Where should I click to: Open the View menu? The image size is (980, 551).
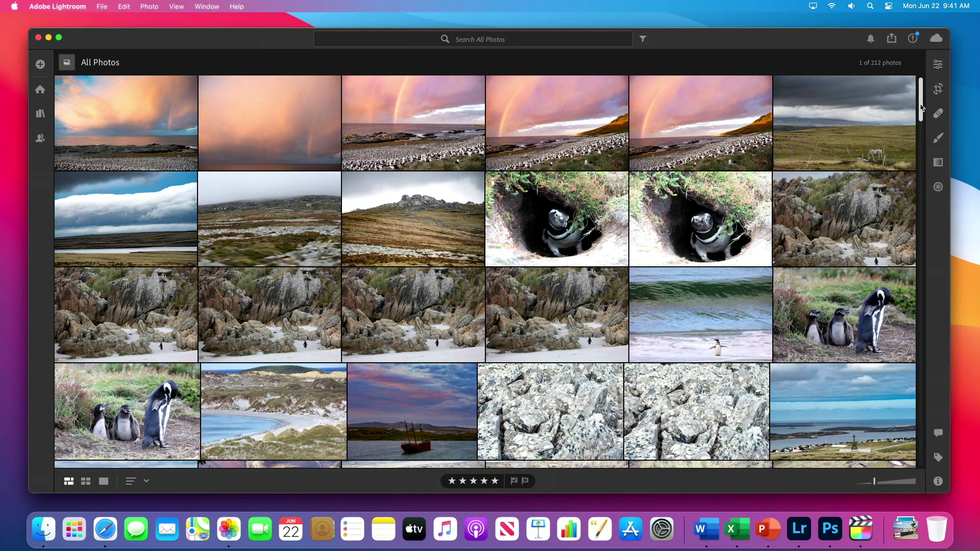click(x=177, y=6)
